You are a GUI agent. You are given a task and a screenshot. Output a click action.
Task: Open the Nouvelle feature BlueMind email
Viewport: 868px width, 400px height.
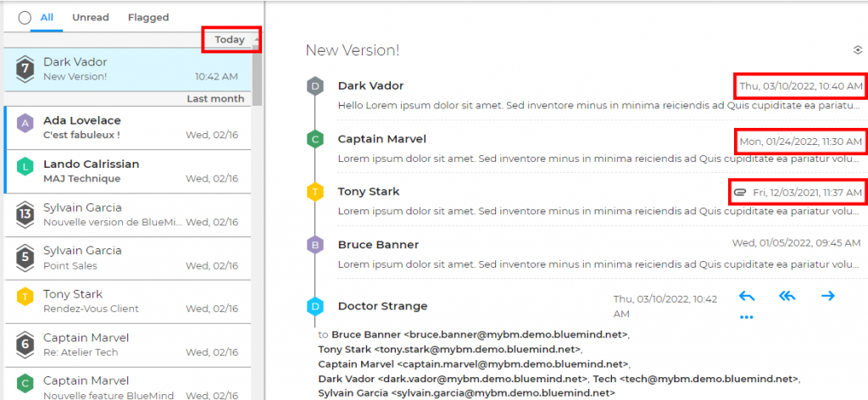[127, 383]
